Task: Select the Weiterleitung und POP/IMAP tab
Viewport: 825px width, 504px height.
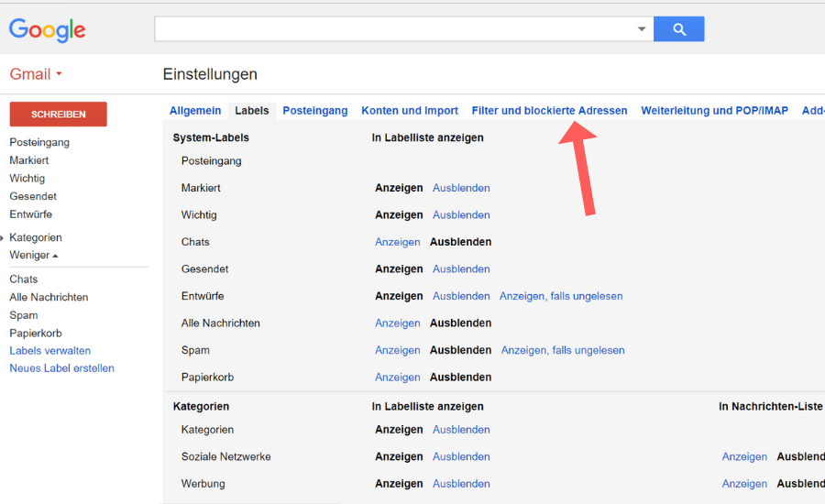Action: (714, 111)
